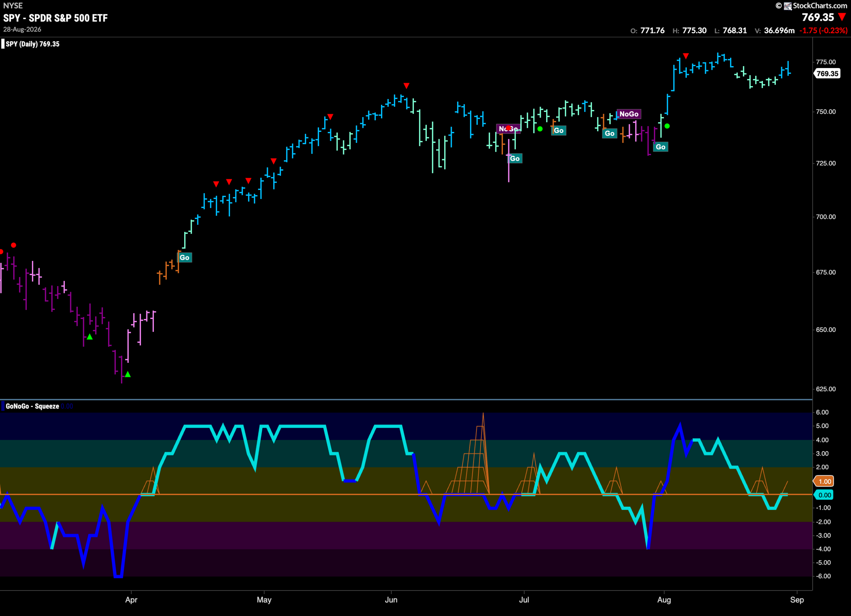This screenshot has height=616, width=851.
Task: Click the Sep label on time axis
Action: [x=797, y=600]
